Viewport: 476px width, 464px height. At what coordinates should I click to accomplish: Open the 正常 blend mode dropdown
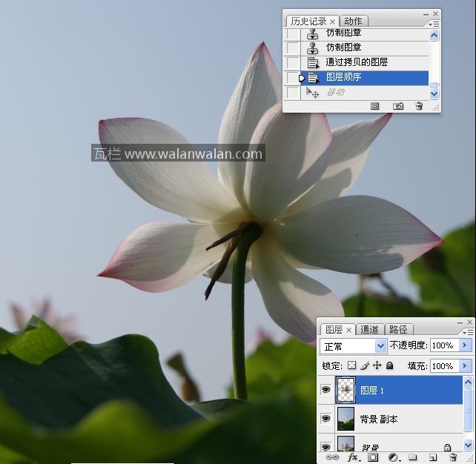[x=354, y=346]
